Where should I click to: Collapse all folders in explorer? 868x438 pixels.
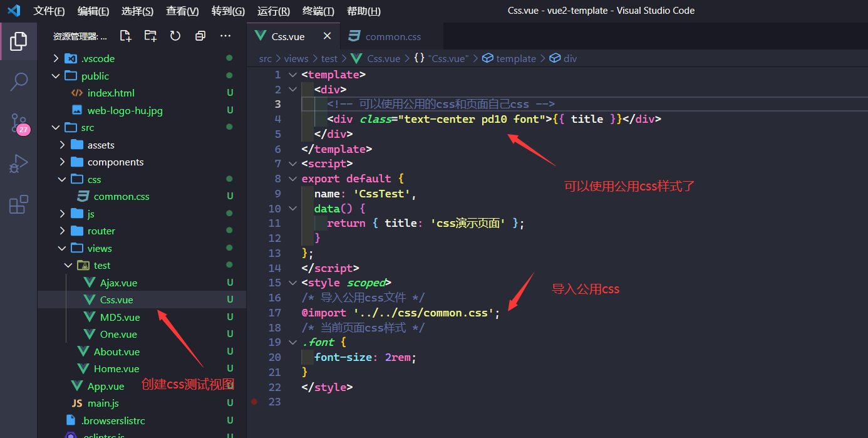click(x=200, y=36)
